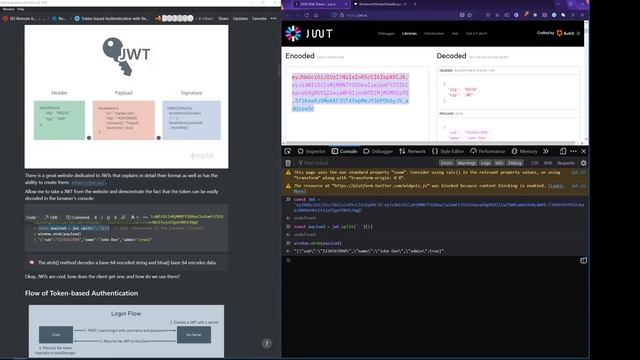Viewport: 640px width, 360px height.
Task: Bookmark this page with star icon
Action: (469, 15)
